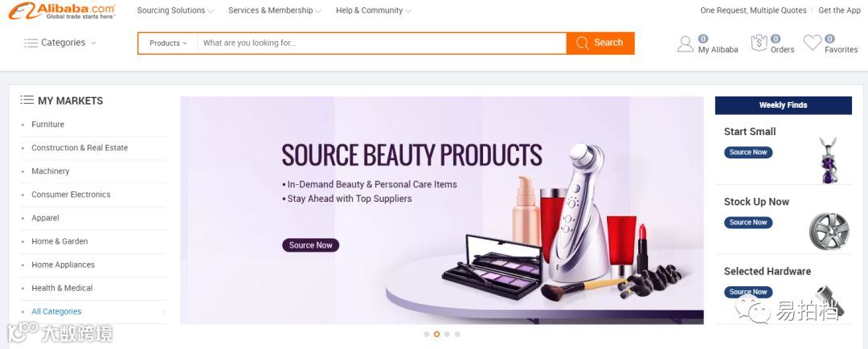The width and height of the screenshot is (868, 349).
Task: Click the Alibaba.com logo
Action: click(62, 10)
